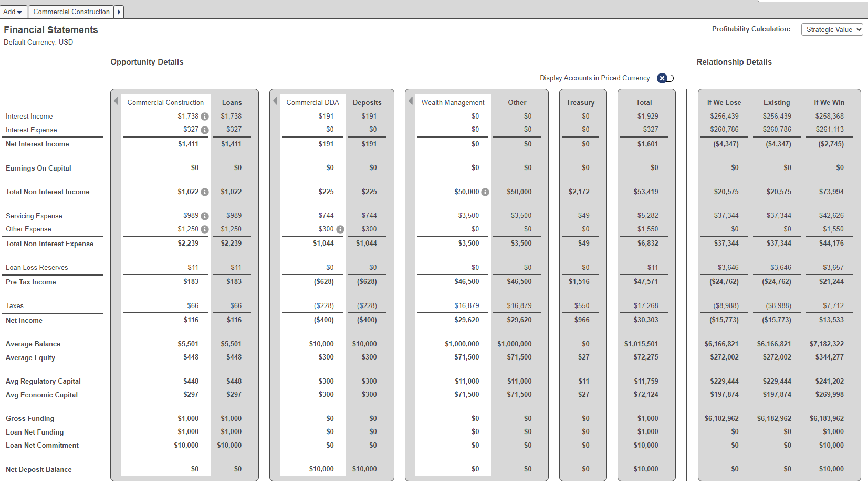The width and height of the screenshot is (868, 486).
Task: Click the arrow next to Commercial Construction tab
Action: coord(119,12)
